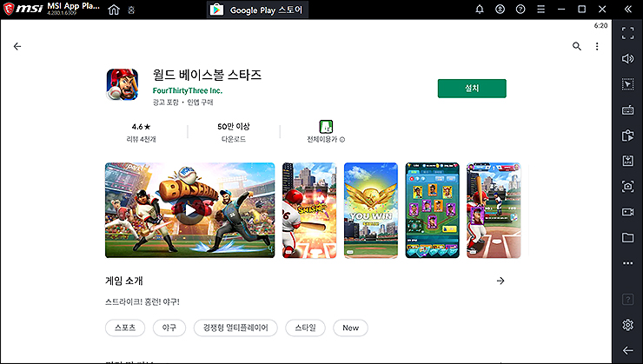
Task: Expand 게임 소개 with arrow
Action: 500,281
